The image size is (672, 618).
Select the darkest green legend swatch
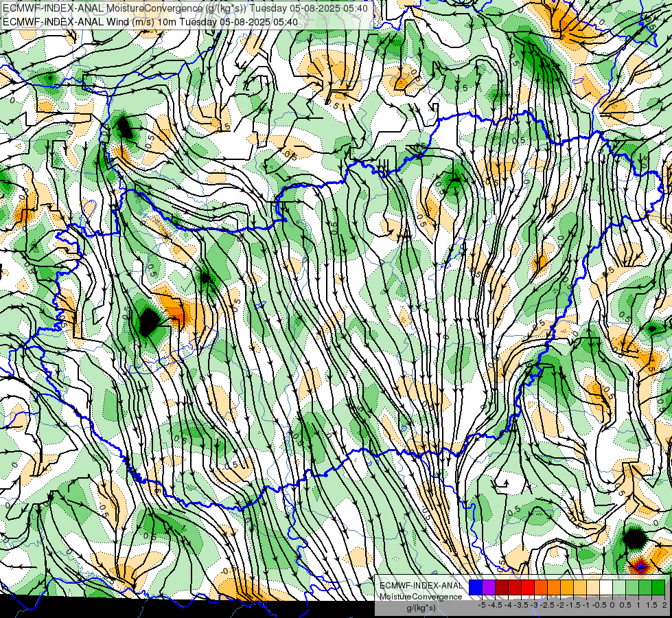tap(658, 587)
